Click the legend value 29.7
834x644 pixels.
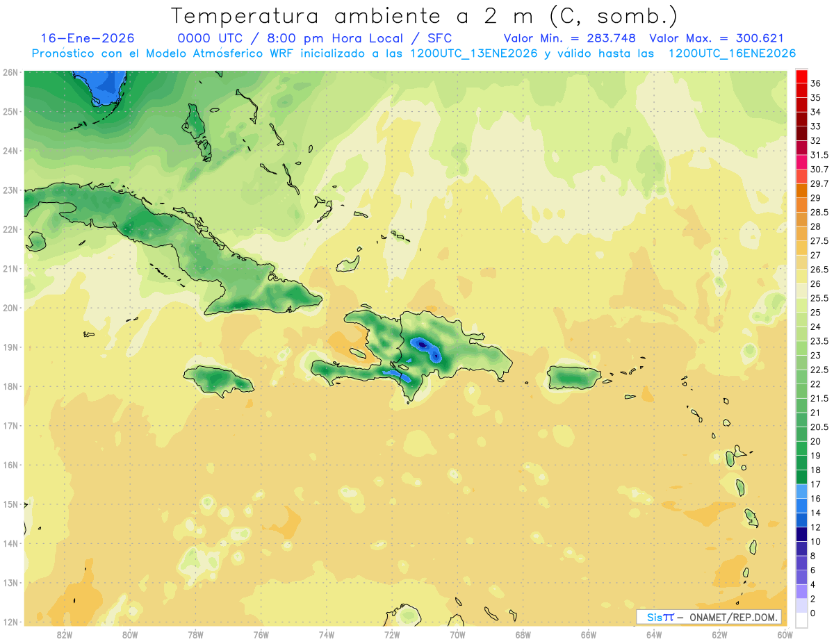(x=819, y=183)
